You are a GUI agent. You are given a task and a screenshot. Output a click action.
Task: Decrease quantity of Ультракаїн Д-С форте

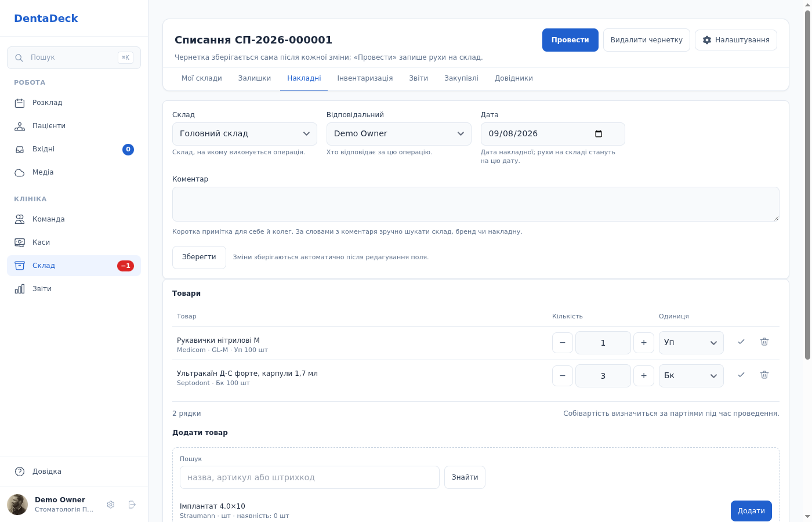[563, 376]
